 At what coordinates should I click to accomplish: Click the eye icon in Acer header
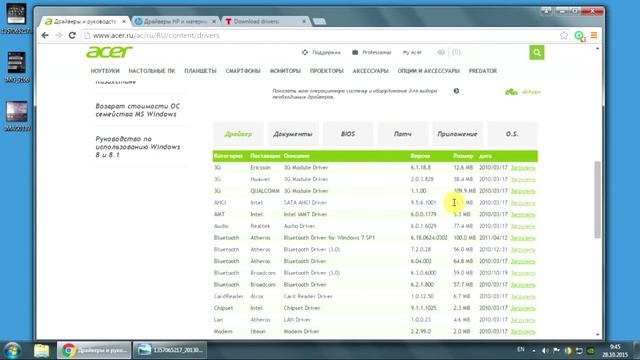coord(441,52)
